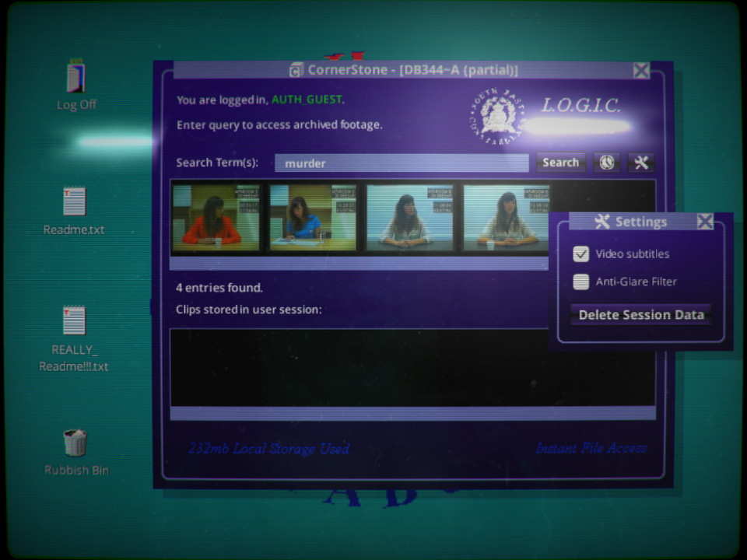Open the Rubbish Bin icon

point(75,443)
